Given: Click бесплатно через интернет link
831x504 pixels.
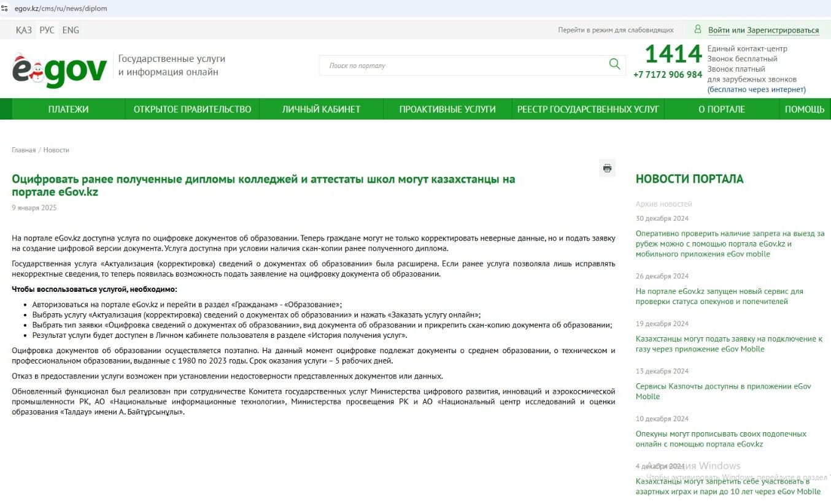Looking at the screenshot, I should (x=757, y=90).
